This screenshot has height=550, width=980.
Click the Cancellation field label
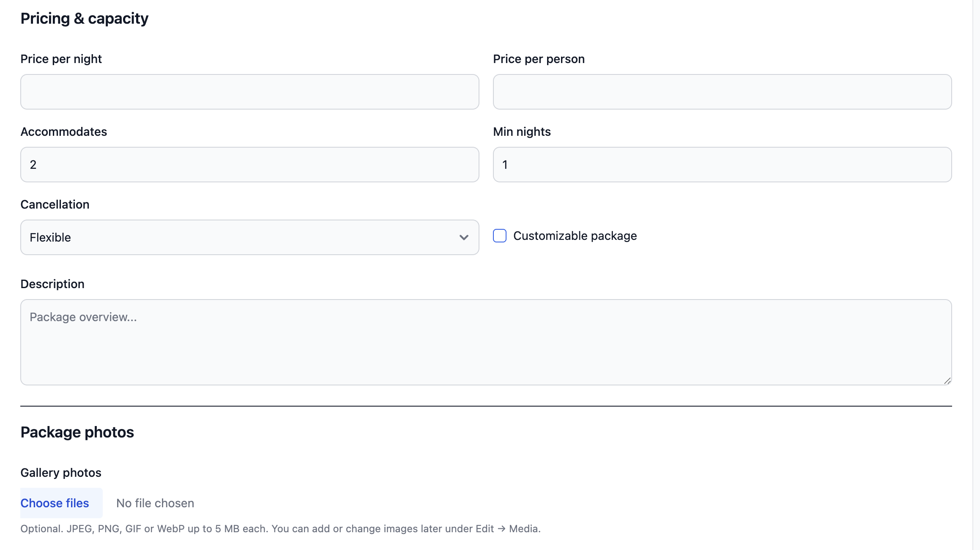(55, 204)
